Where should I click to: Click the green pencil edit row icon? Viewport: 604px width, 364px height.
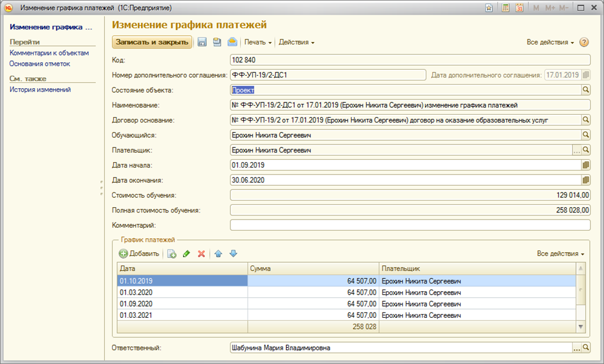point(187,253)
